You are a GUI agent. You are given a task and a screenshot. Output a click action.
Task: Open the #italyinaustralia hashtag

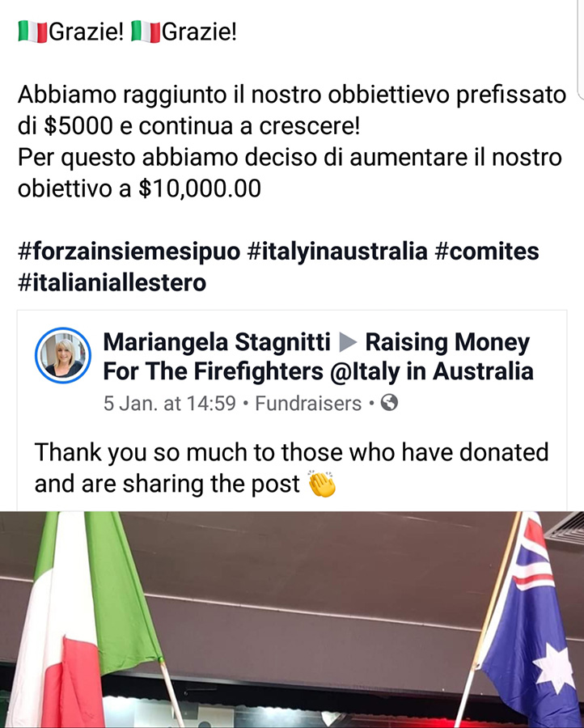[x=337, y=252]
